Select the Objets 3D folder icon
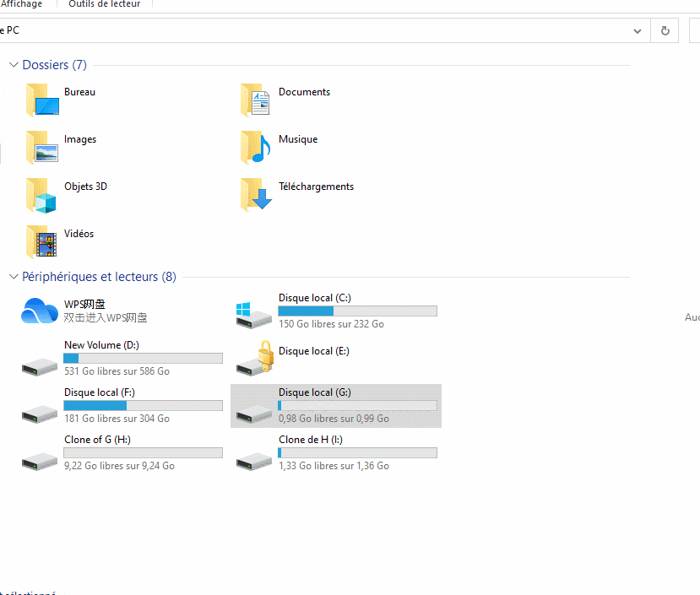The height and width of the screenshot is (595, 700). [x=41, y=195]
